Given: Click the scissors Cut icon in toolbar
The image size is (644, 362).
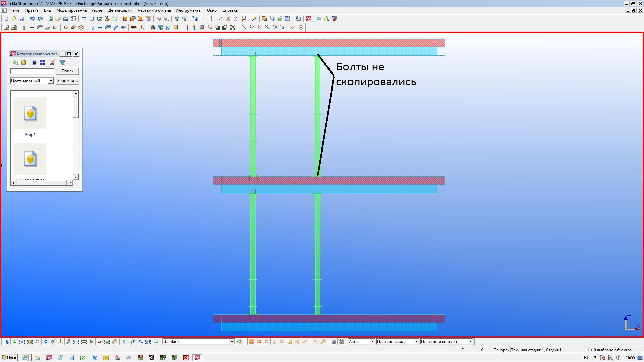Looking at the screenshot, I should [107, 19].
